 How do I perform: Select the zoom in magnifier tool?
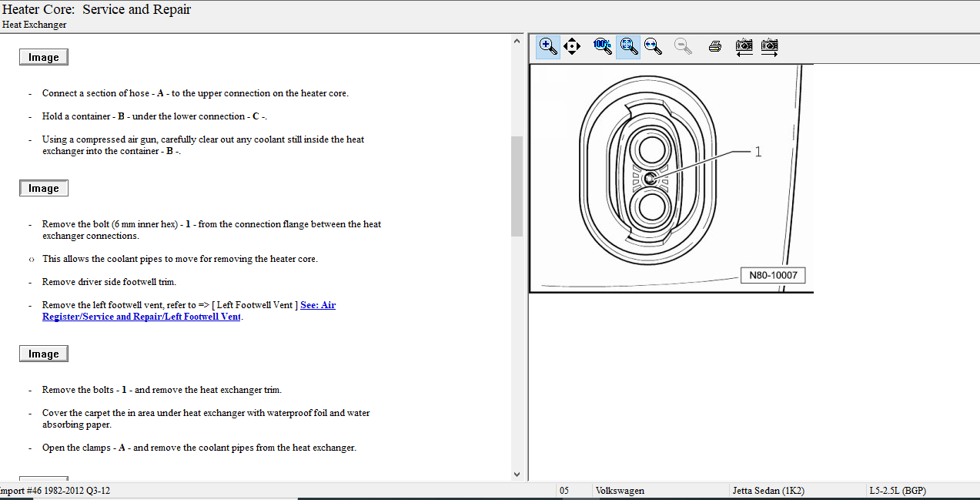[x=548, y=46]
